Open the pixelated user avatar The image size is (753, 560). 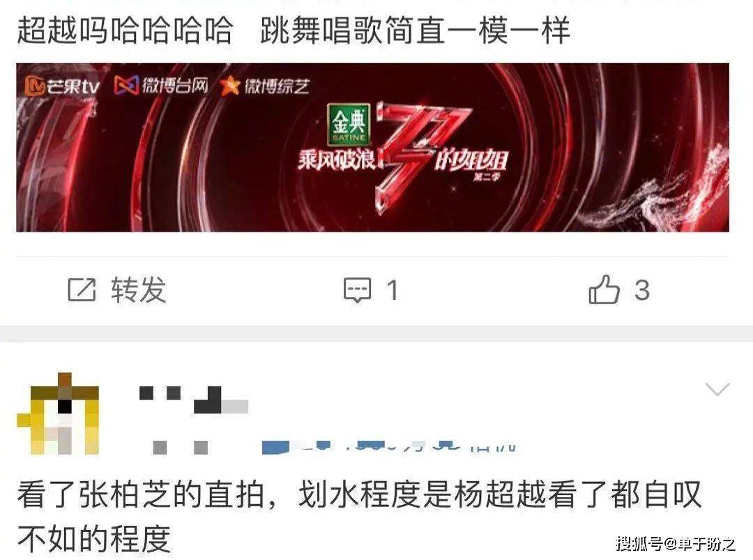click(58, 414)
